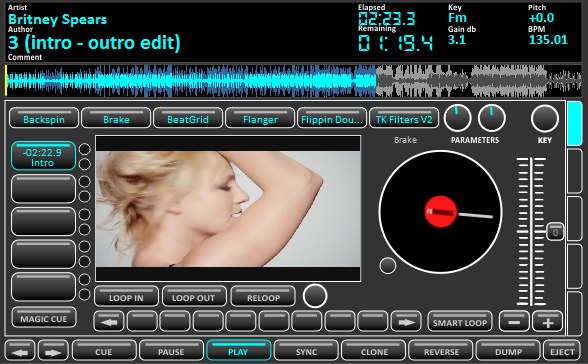Select the Intro hot cue at -02:22.9
588x364 pixels.
pyautogui.click(x=43, y=156)
